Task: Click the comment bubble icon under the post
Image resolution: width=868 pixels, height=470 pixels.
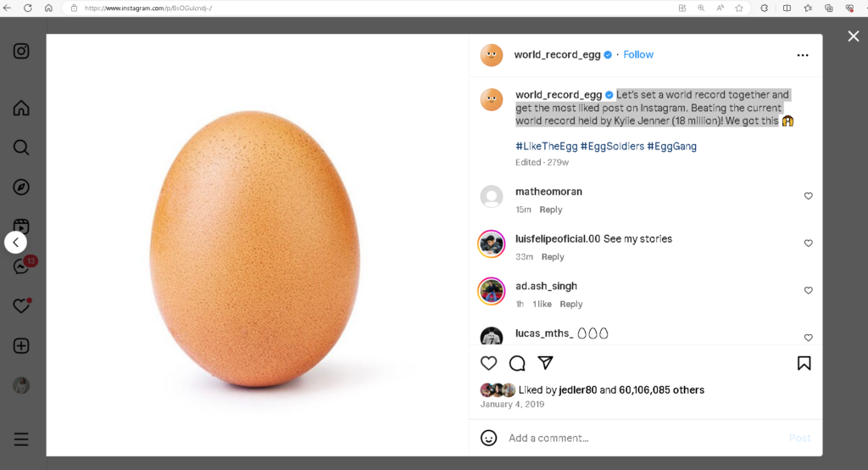Action: coord(517,363)
